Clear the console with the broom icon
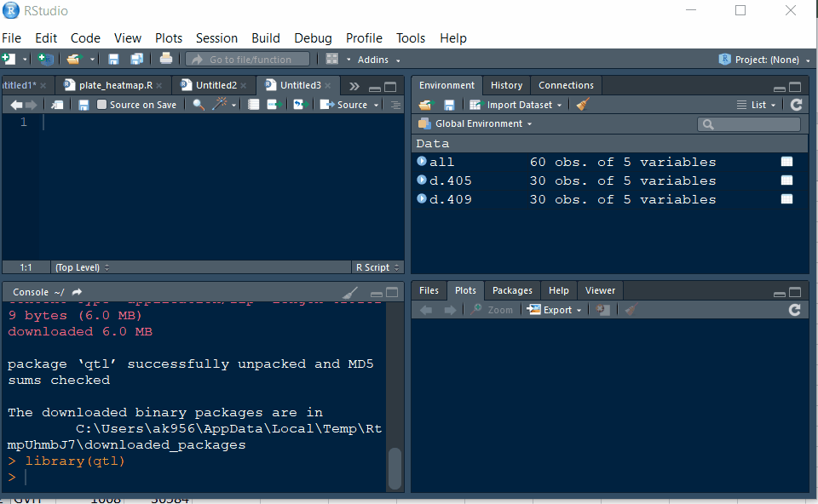 350,292
